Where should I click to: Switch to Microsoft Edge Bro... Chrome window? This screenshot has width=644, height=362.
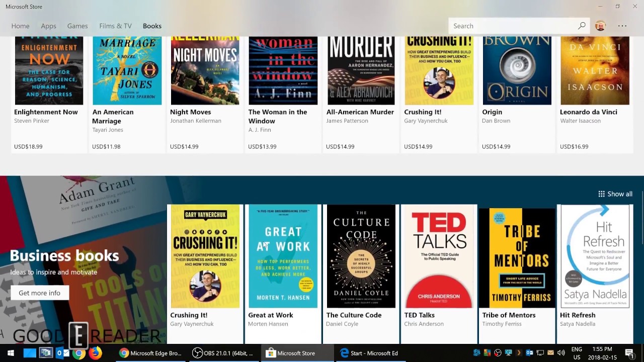pyautogui.click(x=150, y=353)
